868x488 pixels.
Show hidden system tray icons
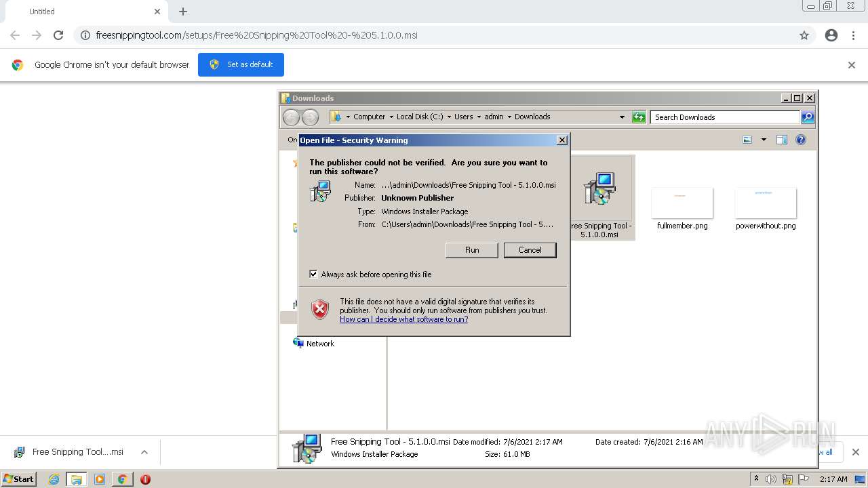[756, 479]
